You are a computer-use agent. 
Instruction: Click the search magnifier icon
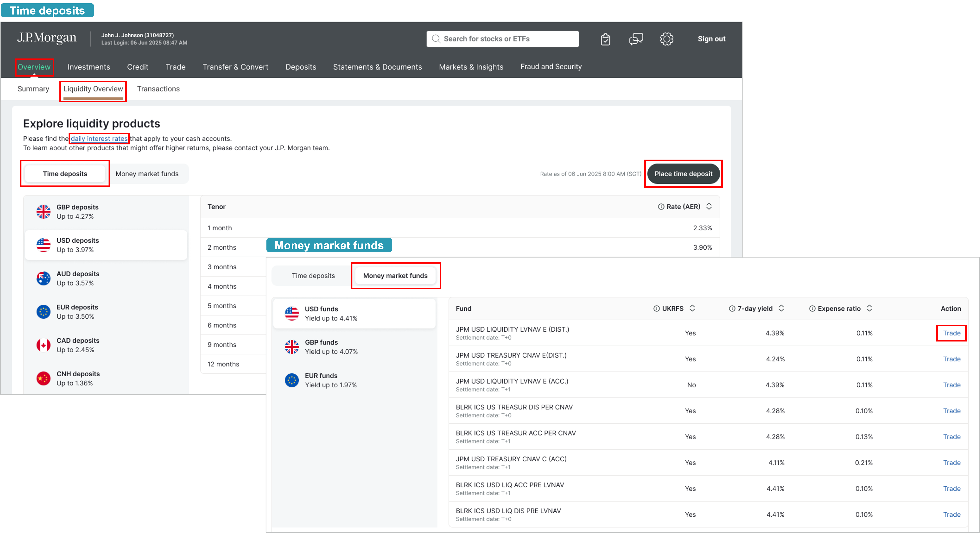tap(436, 39)
